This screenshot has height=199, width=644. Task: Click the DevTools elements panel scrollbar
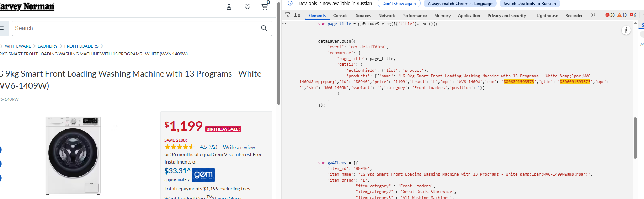coord(635,138)
